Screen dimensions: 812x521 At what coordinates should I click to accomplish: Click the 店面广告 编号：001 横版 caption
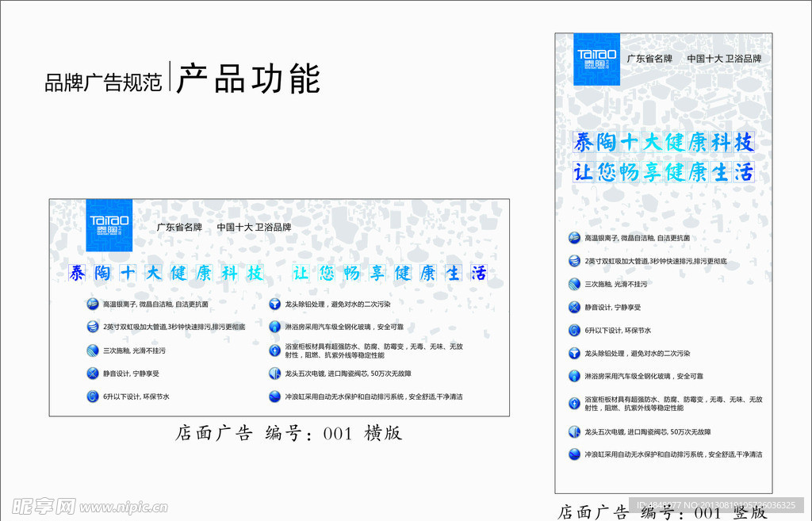(x=290, y=434)
